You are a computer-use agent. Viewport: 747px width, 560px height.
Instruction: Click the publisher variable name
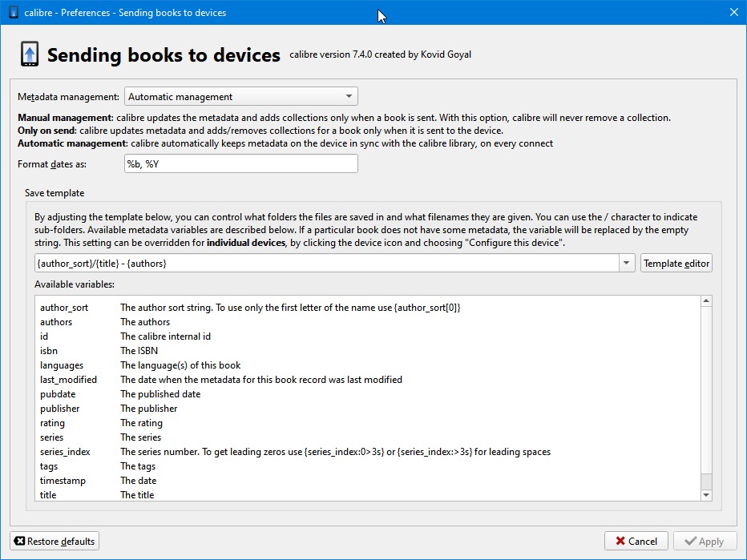[x=59, y=409]
